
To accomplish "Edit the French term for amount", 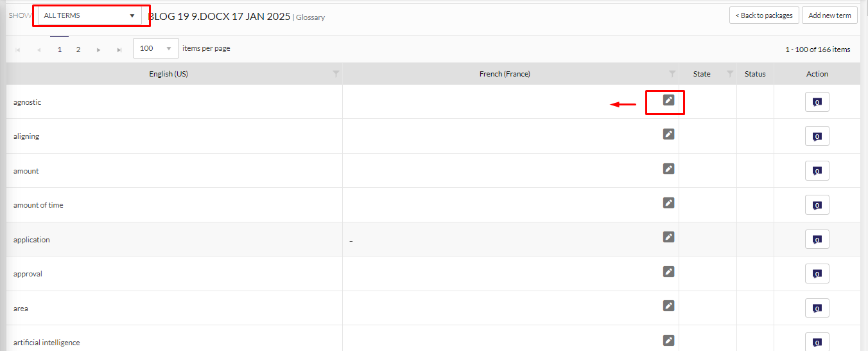I will 668,168.
